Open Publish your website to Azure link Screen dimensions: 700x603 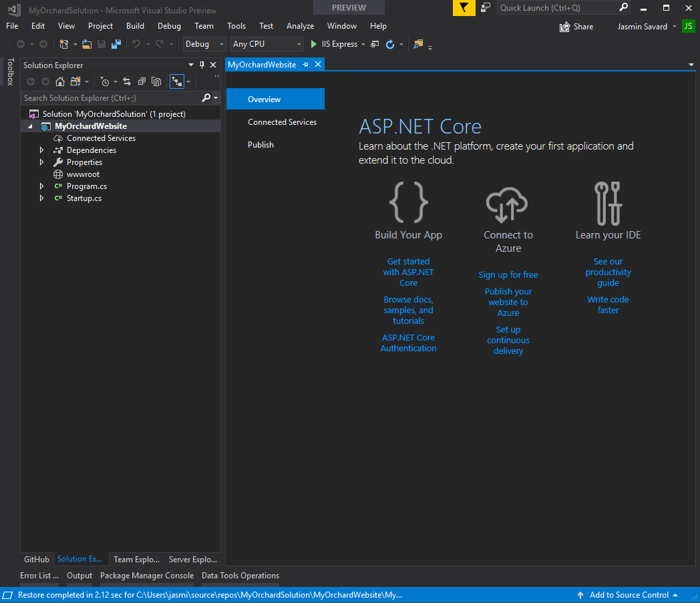click(x=508, y=303)
